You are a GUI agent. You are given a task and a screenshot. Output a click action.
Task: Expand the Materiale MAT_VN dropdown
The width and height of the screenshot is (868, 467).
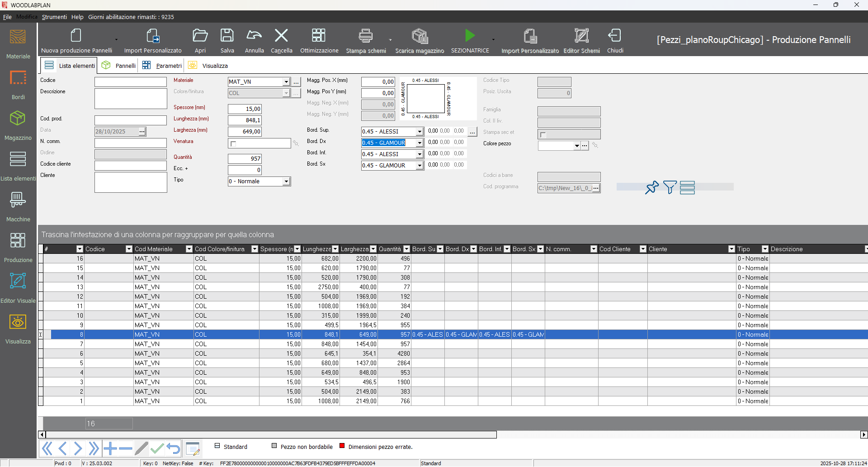pyautogui.click(x=286, y=82)
